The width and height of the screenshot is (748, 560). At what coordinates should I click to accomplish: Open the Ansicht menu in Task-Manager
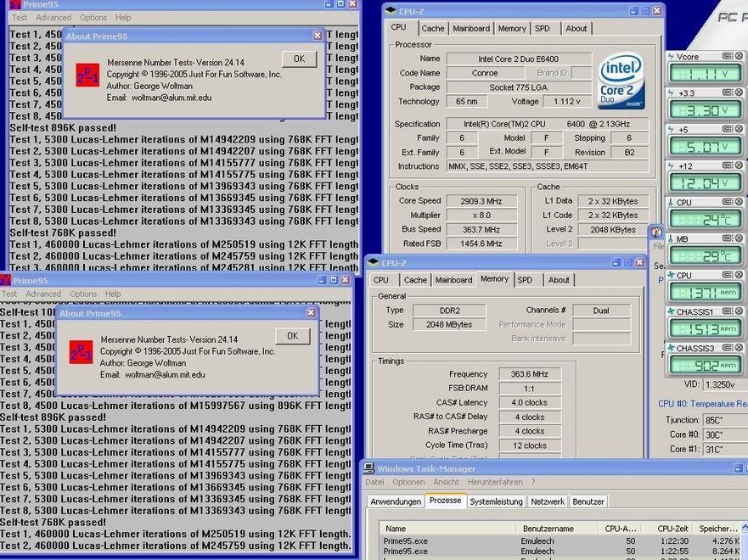[x=446, y=482]
